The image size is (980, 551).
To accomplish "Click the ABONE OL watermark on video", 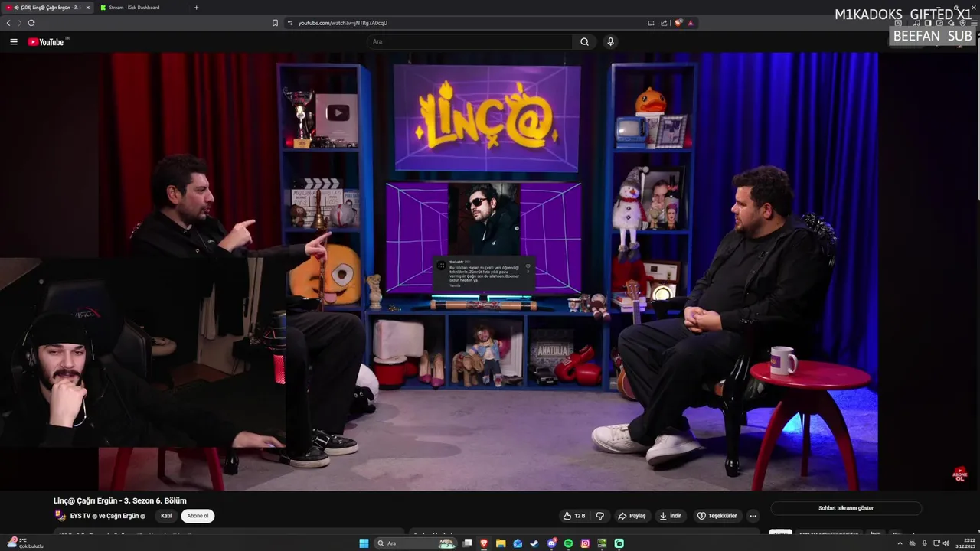I will (960, 474).
